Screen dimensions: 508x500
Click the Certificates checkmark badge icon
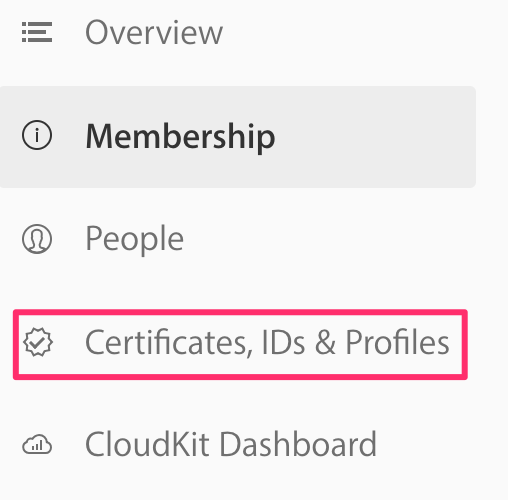click(x=38, y=342)
